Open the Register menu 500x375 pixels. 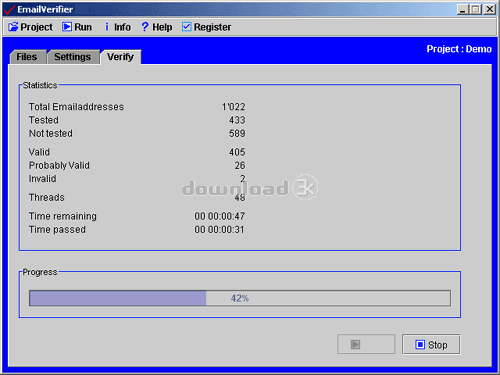(207, 27)
